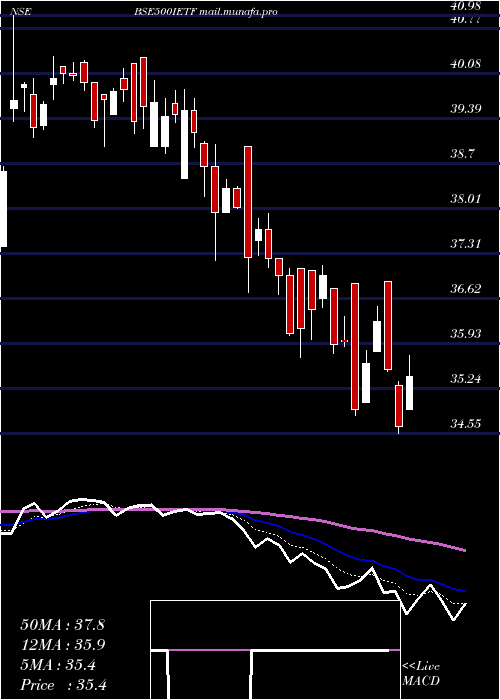Click the 38.7 price axis label

(x=463, y=154)
